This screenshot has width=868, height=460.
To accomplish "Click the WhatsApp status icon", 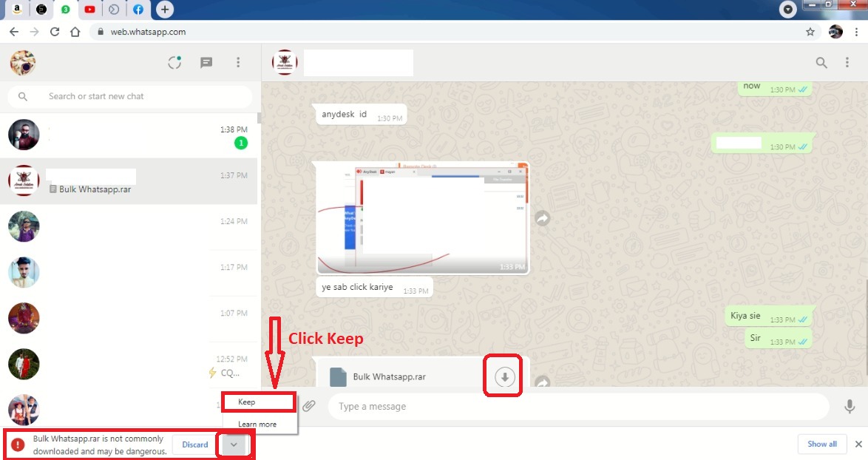I will click(x=174, y=63).
